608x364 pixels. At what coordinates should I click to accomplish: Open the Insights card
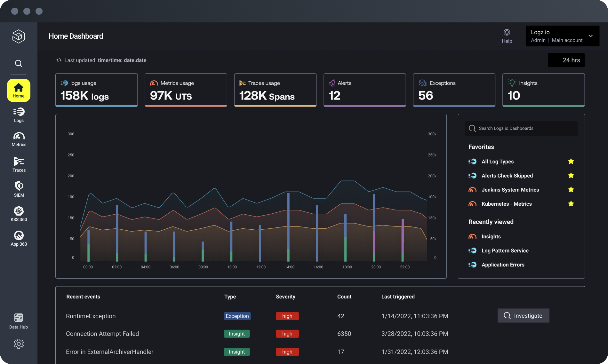click(543, 90)
